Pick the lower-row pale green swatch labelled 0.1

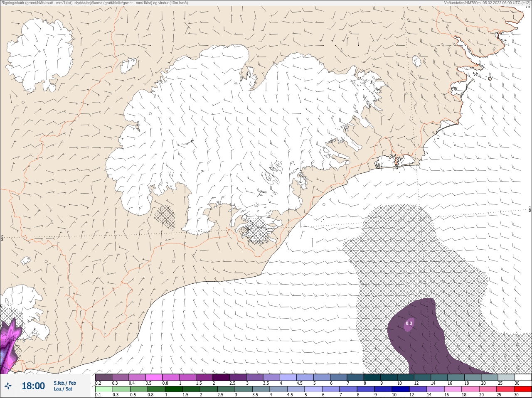(104, 389)
